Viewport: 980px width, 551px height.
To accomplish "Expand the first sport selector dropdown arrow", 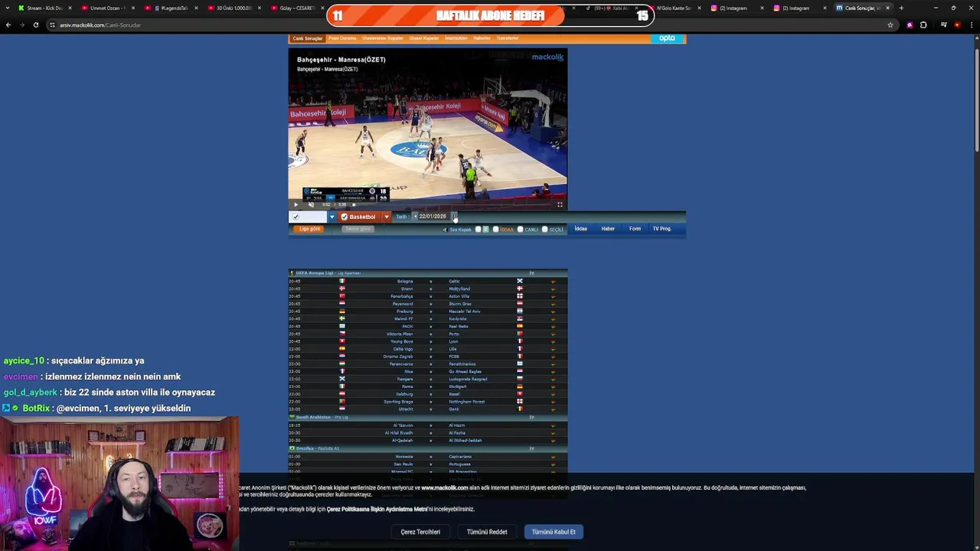I will tap(332, 217).
